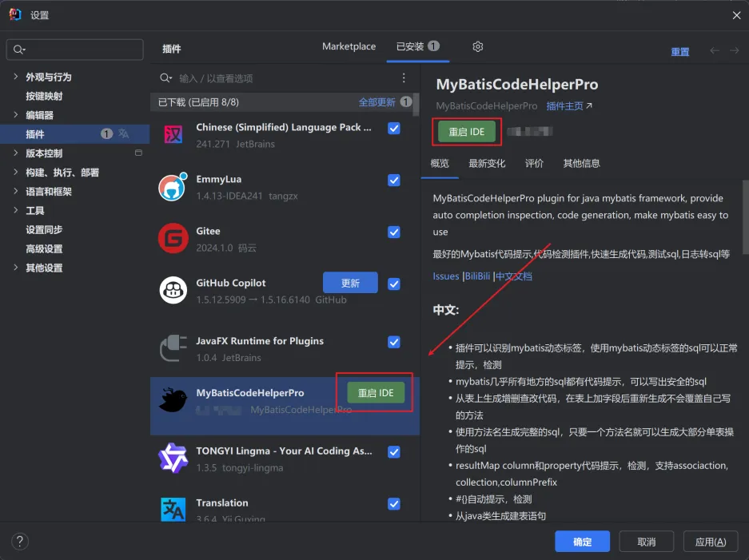Click the Chinese Language Pack plugin icon
Screen dimensions: 749x560
click(x=173, y=135)
